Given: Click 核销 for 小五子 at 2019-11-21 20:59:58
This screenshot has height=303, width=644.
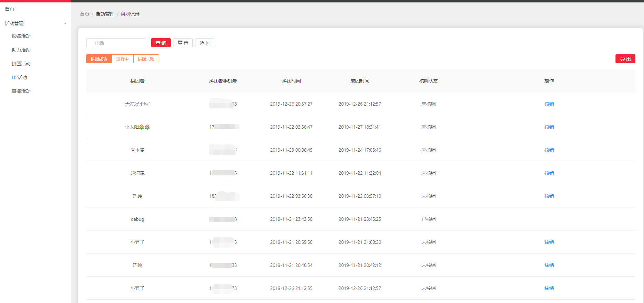Looking at the screenshot, I should (549, 242).
